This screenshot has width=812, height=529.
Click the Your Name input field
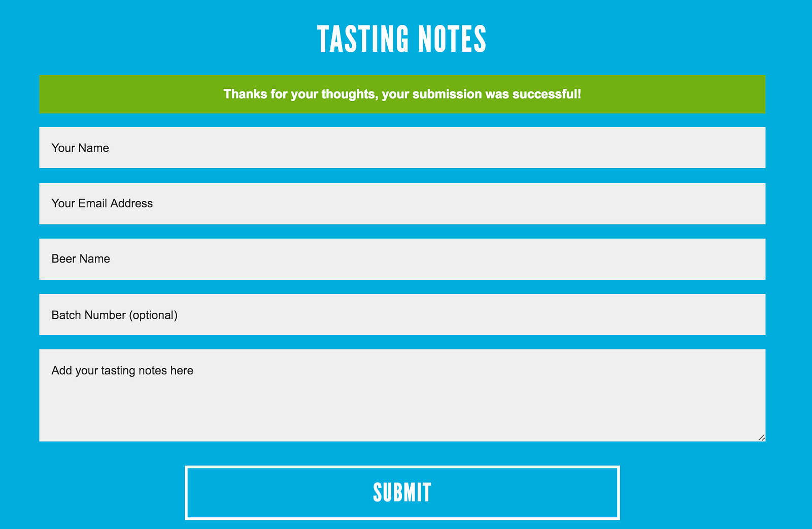402,148
